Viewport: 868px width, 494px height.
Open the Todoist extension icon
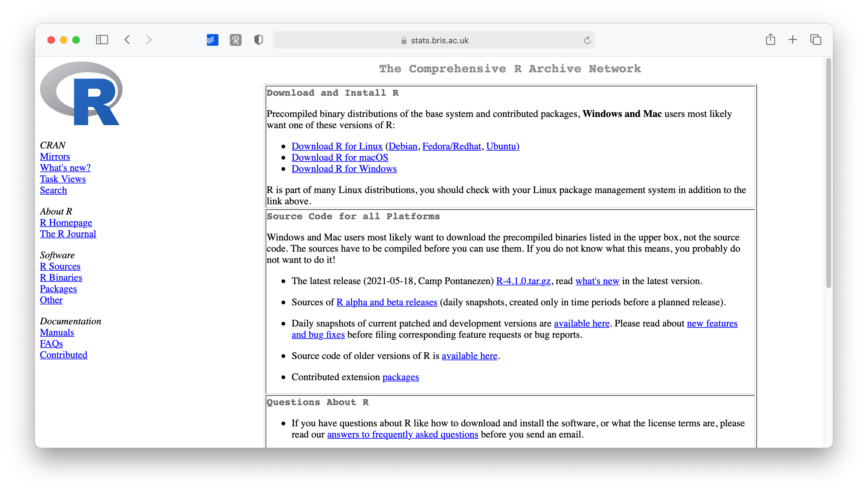coord(212,40)
